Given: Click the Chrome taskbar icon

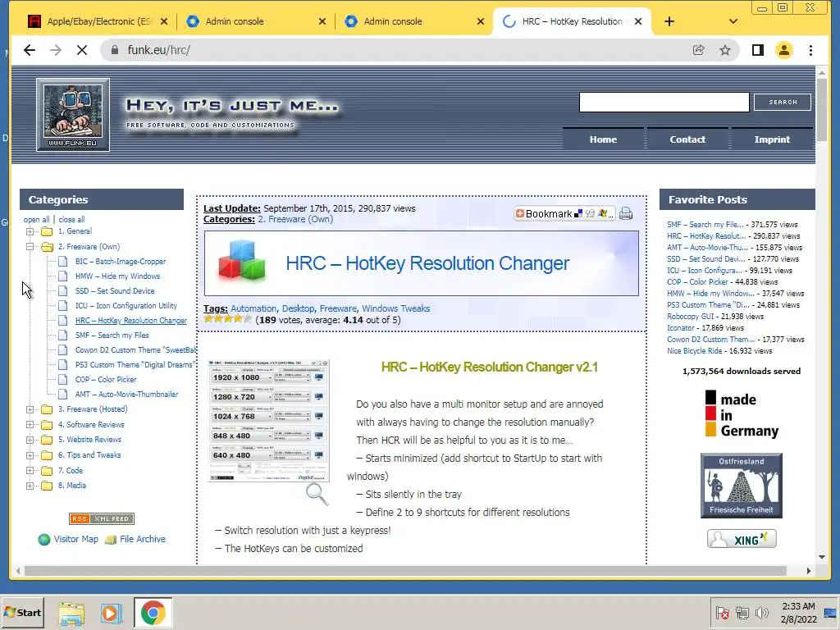Looking at the screenshot, I should tap(153, 614).
